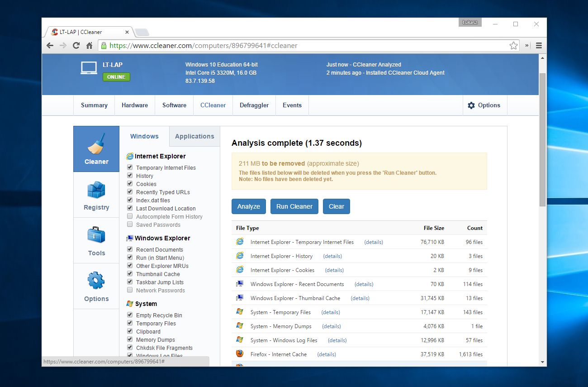Screen dimensions: 588x387
Task: Open details for System Memory Dumps
Action: pyautogui.click(x=332, y=326)
